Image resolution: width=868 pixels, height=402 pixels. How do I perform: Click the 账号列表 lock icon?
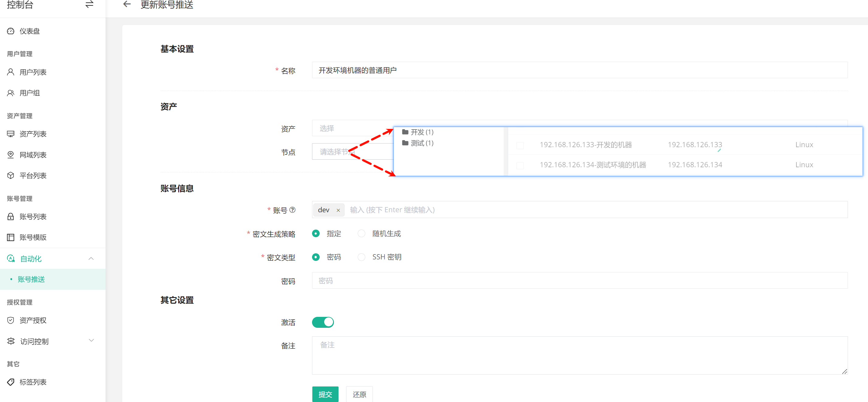coord(11,216)
